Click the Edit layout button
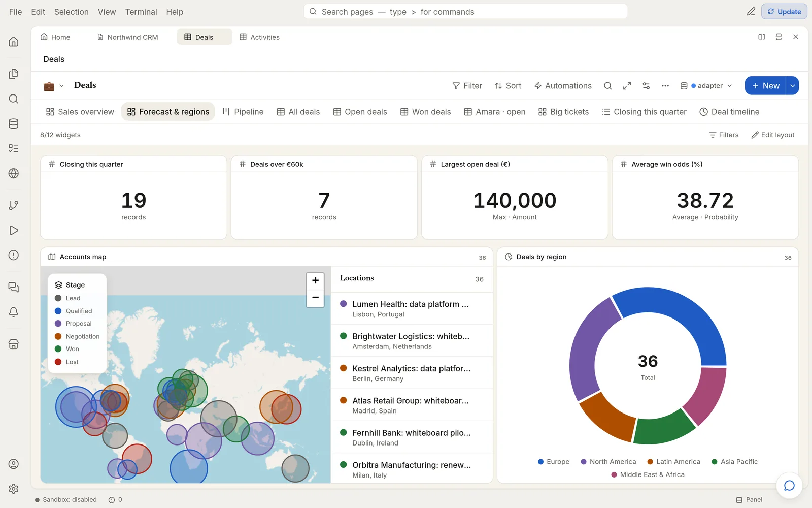This screenshot has height=508, width=812. tap(773, 135)
